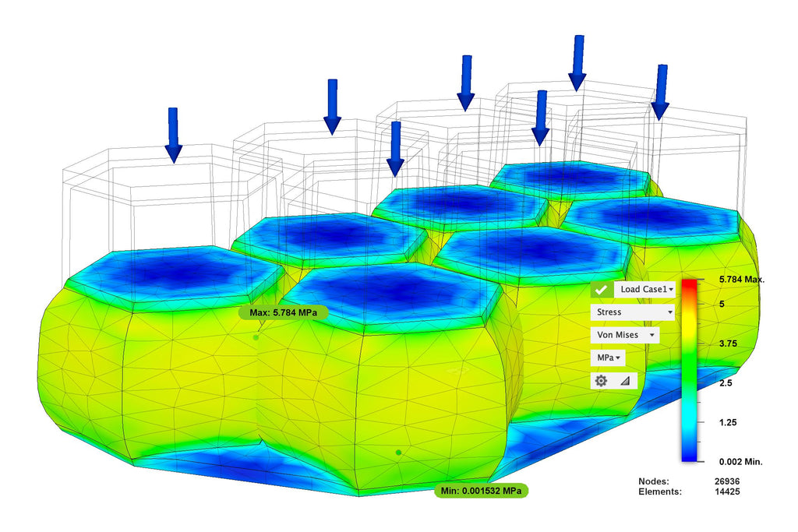Click the triangle legend options icon
Image resolution: width=798 pixels, height=532 pixels.
coord(625,381)
